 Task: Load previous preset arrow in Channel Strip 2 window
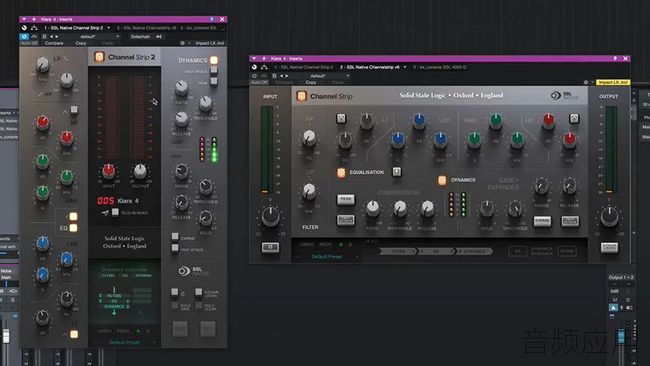51,36
